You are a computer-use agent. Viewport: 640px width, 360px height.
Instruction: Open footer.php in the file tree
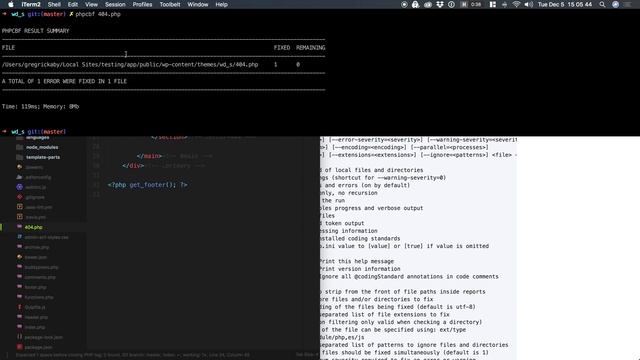point(36,287)
